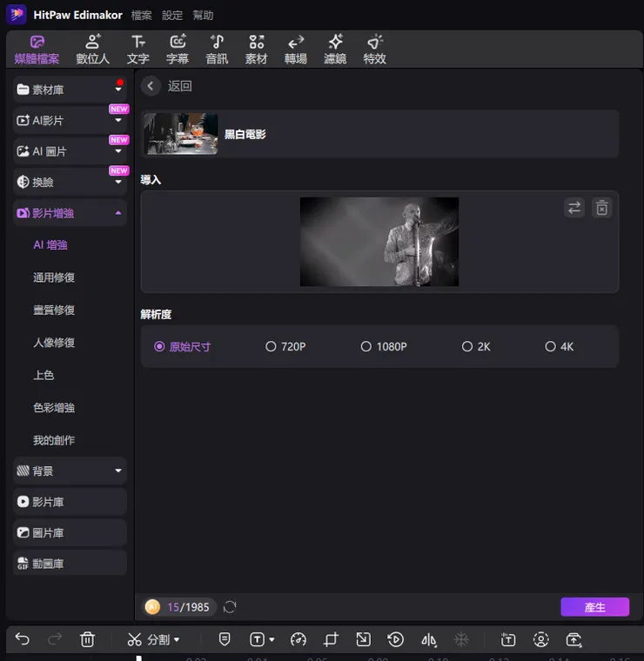The height and width of the screenshot is (661, 644).
Task: Select 通用修復 in the sidebar
Action: 54,277
